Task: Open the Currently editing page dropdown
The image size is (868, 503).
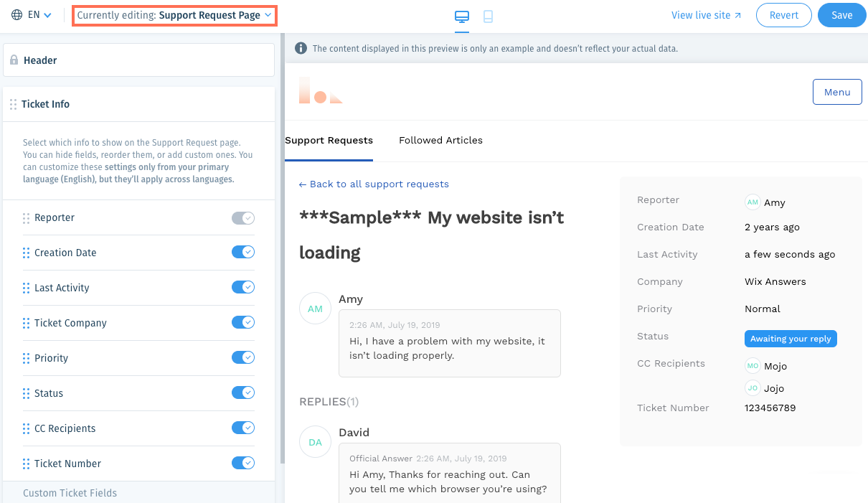Action: click(x=174, y=15)
